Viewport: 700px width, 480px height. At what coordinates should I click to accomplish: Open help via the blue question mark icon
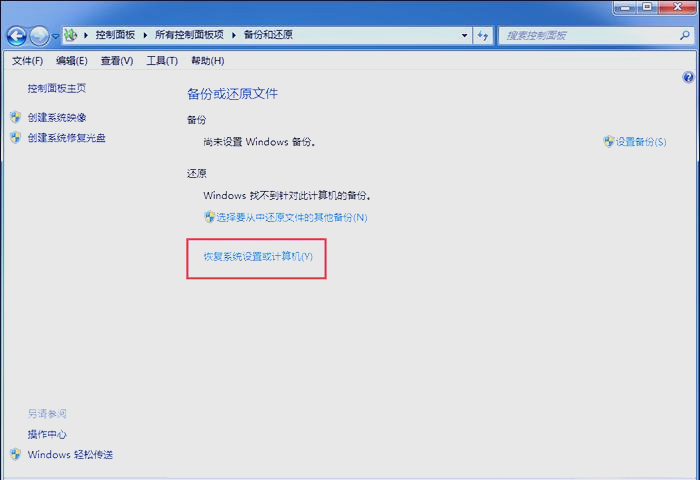[x=688, y=77]
